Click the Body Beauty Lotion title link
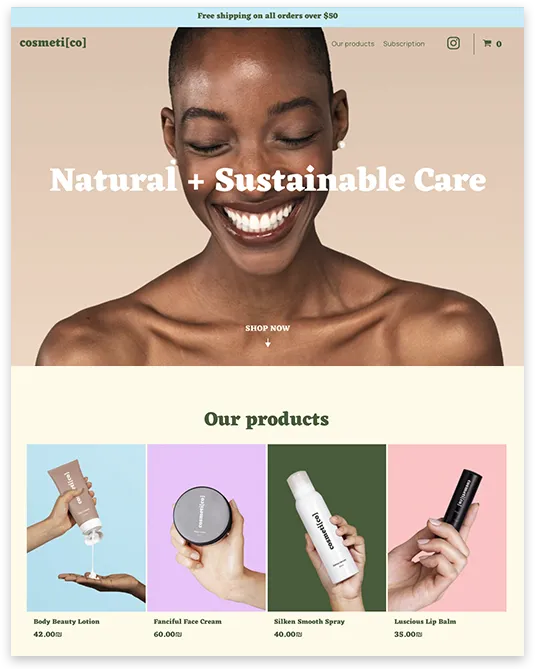 pos(67,622)
